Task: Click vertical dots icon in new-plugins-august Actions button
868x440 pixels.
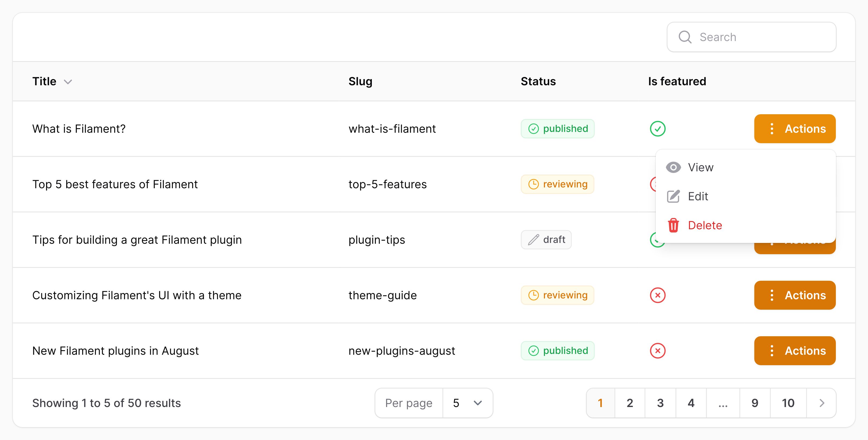Action: 772,351
